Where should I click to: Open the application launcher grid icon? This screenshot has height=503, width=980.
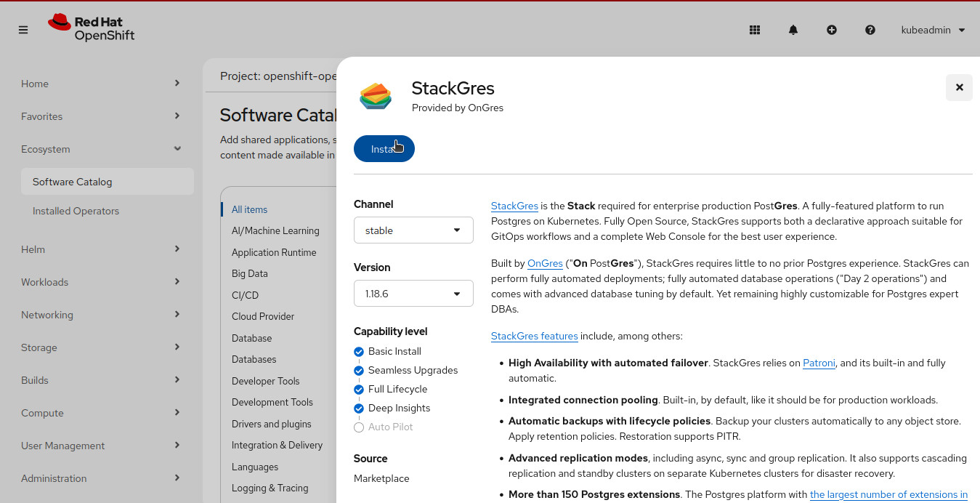point(755,30)
